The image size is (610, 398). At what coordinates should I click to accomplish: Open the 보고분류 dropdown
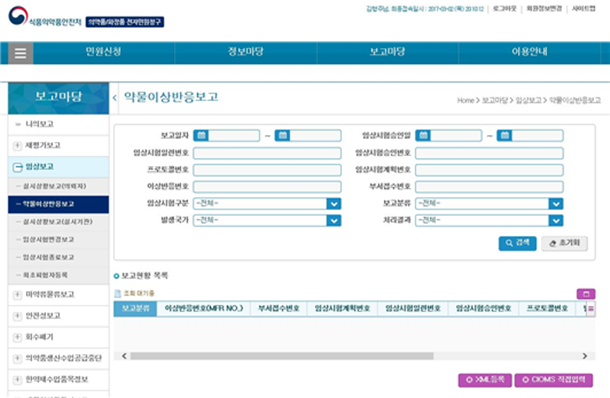tap(489, 203)
